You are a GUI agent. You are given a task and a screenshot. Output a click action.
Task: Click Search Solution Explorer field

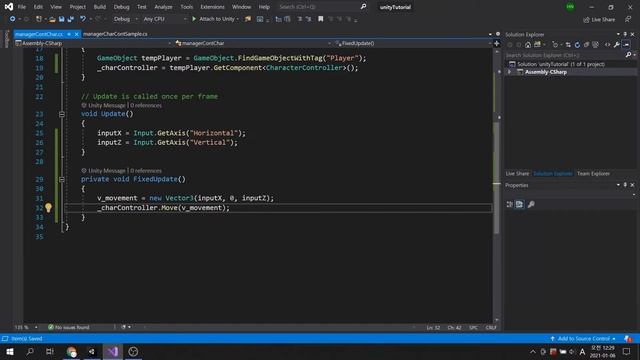[x=565, y=55]
